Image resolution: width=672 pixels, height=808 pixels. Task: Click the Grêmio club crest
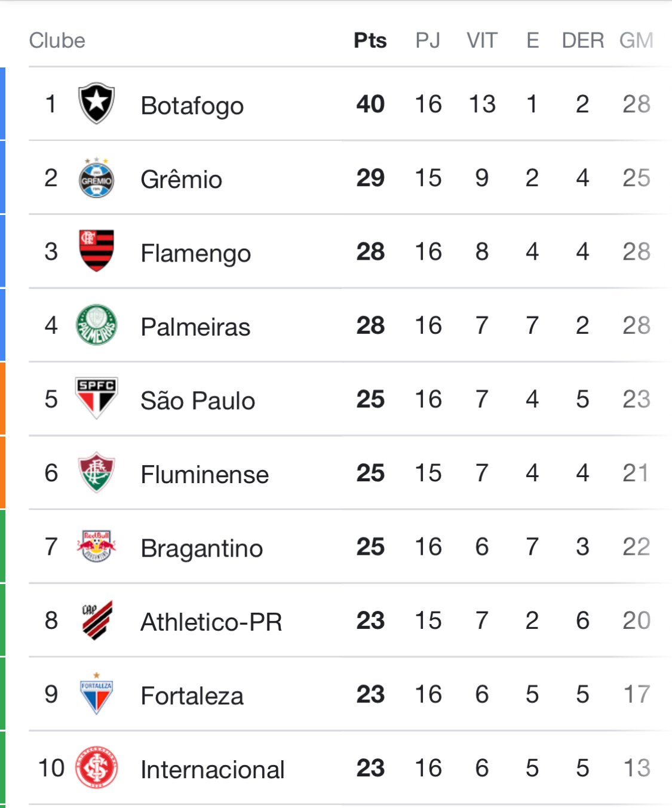pyautogui.click(x=96, y=178)
